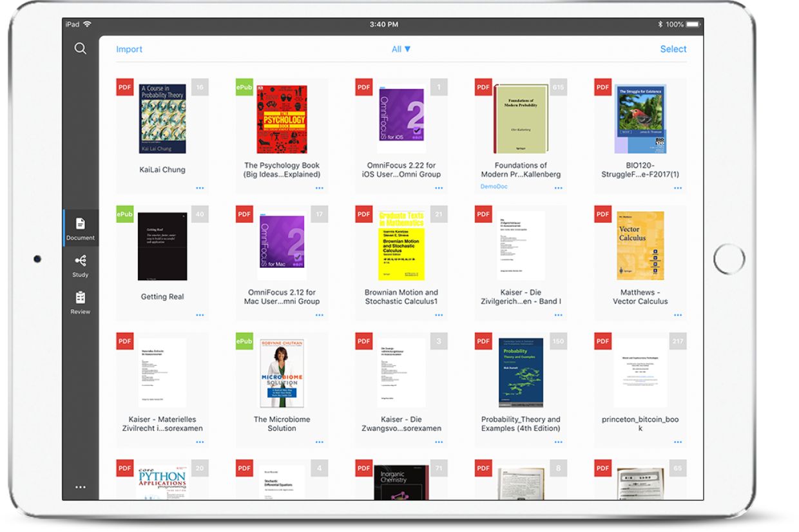799x532 pixels.
Task: Select title "OmniFocus 2.12 for Mac User...mni Group"
Action: pyautogui.click(x=282, y=297)
